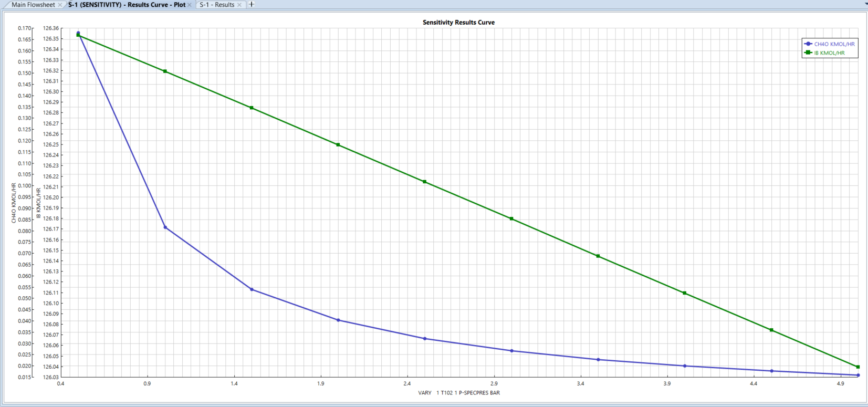Select green IB legend marker
Viewport: 868px width, 407px height.
[x=808, y=53]
